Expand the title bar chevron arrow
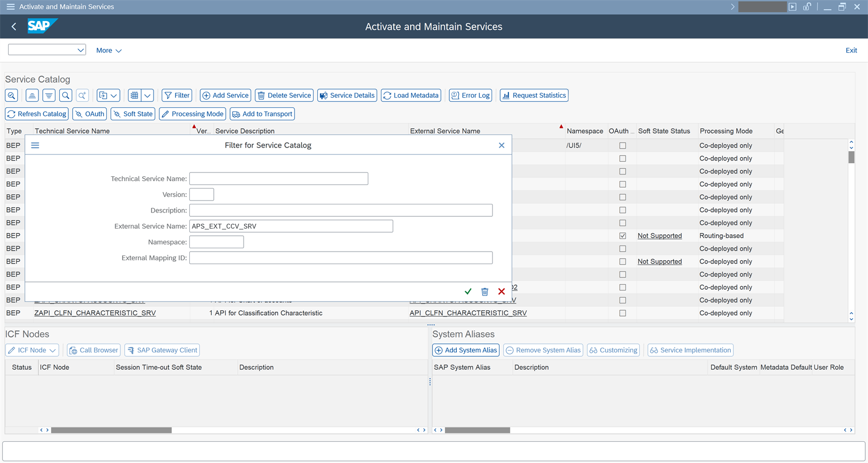Viewport: 868px width, 463px height. tap(732, 7)
